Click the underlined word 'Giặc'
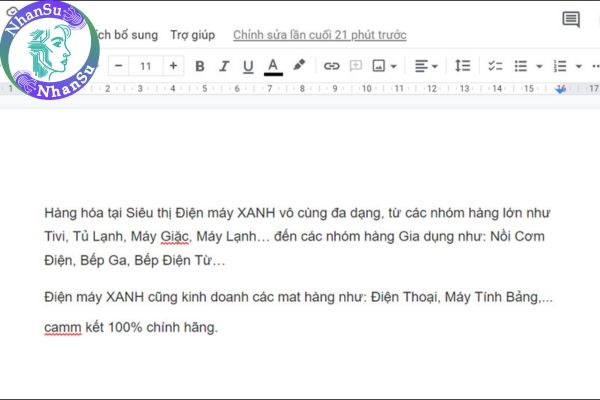600x400 pixels. pyautogui.click(x=174, y=236)
